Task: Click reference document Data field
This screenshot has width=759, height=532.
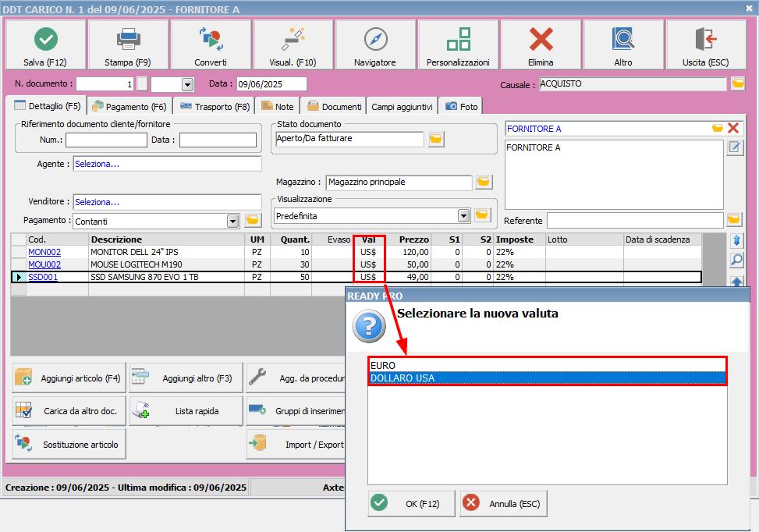Action: (x=218, y=140)
